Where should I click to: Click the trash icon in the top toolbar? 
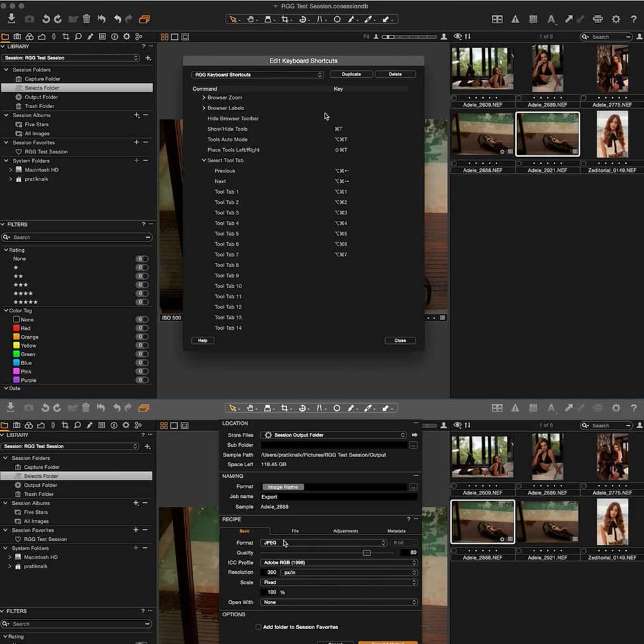tap(86, 19)
